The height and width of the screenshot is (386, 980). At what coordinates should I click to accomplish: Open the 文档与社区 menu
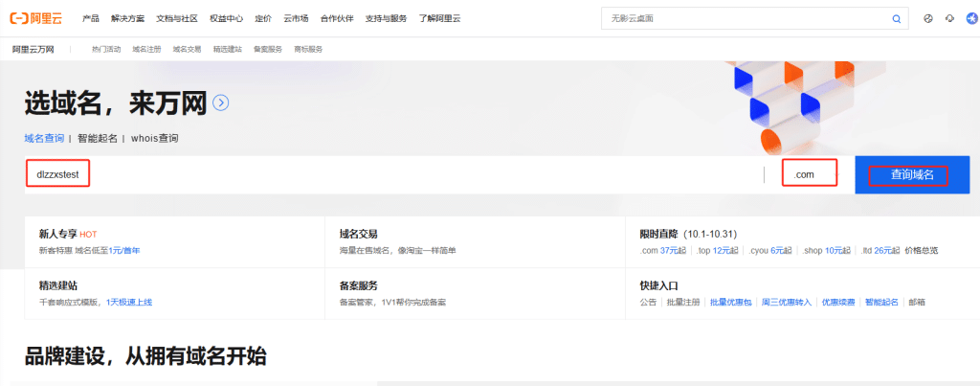[x=177, y=19]
